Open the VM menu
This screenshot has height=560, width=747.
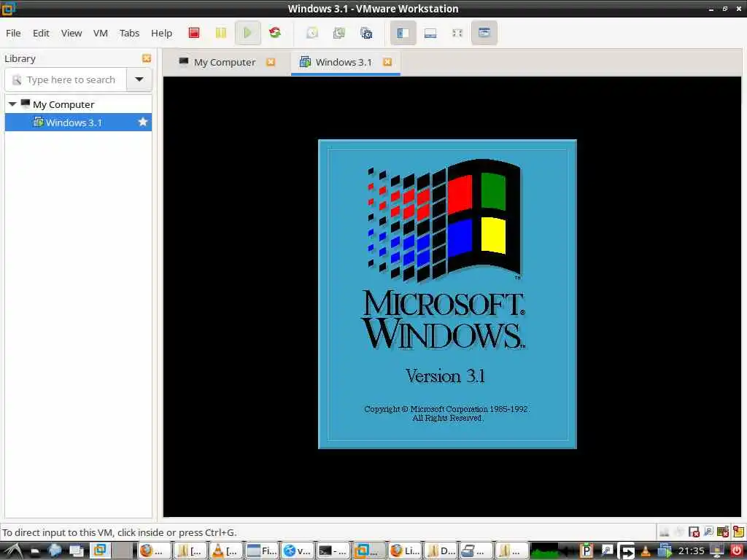point(101,33)
